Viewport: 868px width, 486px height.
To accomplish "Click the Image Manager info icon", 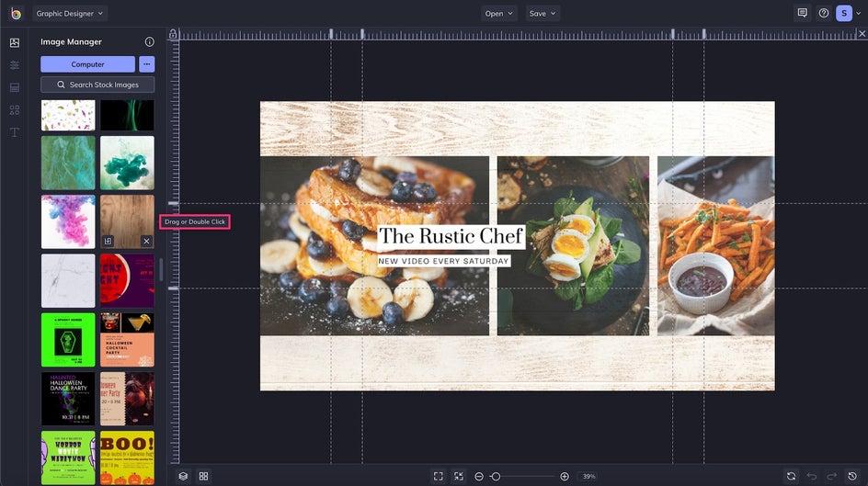I will tap(149, 42).
